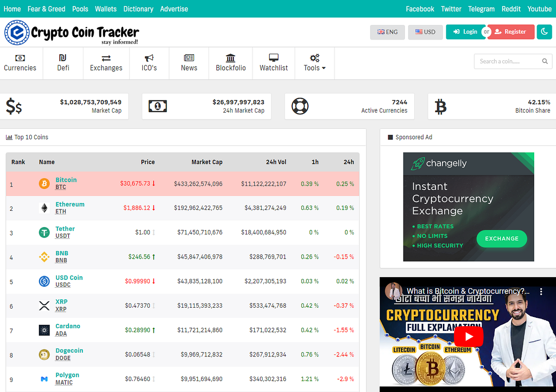This screenshot has width=556, height=392.
Task: Click the Tether coin icon
Action: click(x=44, y=233)
